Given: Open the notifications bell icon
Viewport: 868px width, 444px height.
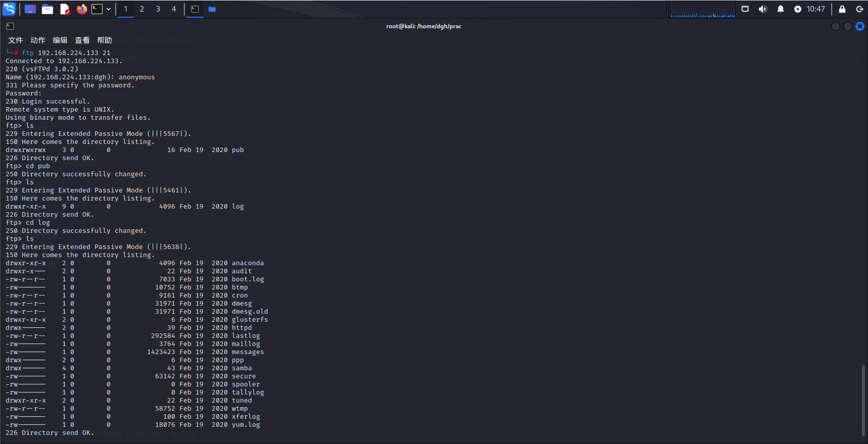Looking at the screenshot, I should [781, 9].
